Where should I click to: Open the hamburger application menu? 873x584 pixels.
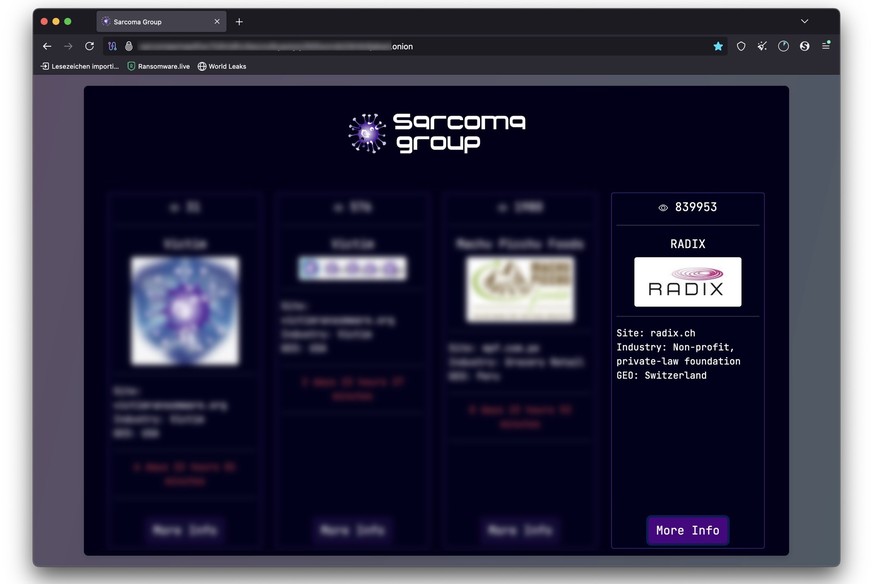826,46
